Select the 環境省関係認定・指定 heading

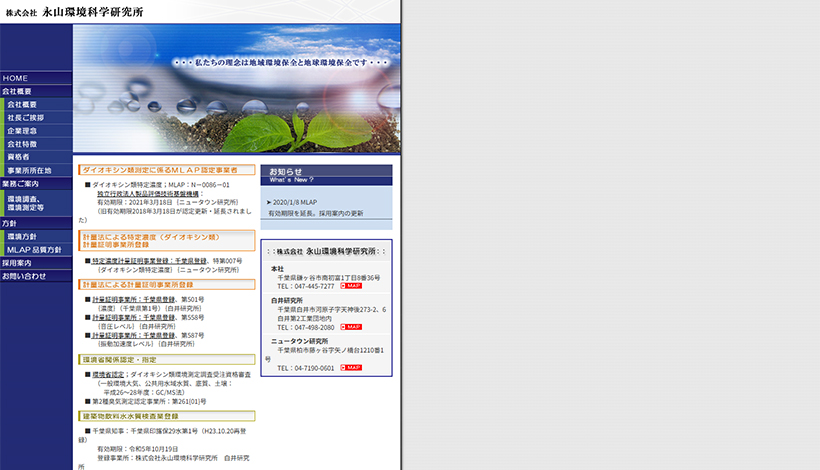click(167, 360)
